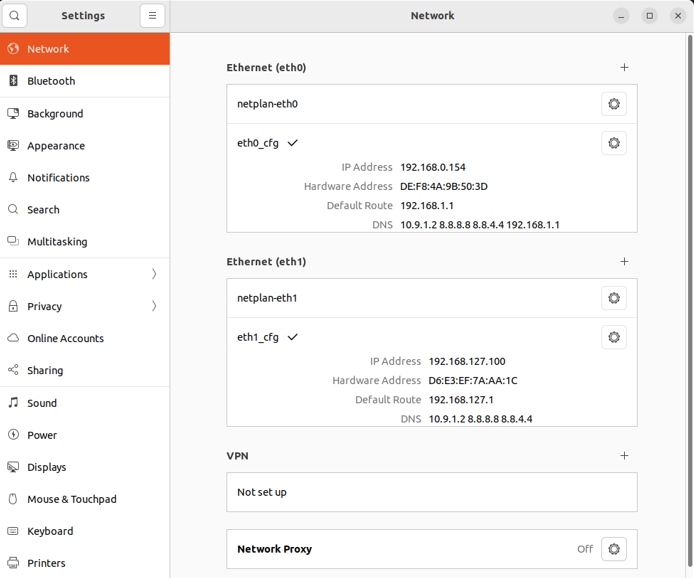
Task: Click the Network globe icon in sidebar
Action: coord(13,49)
